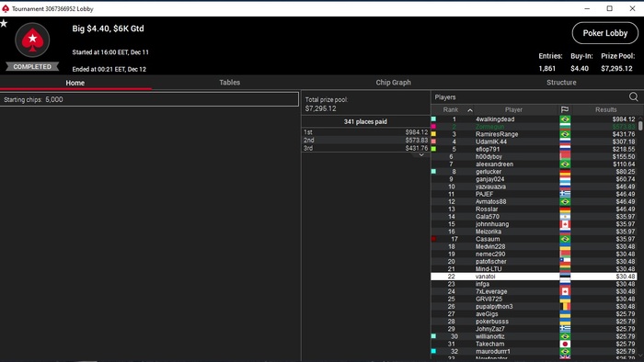Click the flag next to patofischer
The image size is (644, 362).
click(565, 262)
